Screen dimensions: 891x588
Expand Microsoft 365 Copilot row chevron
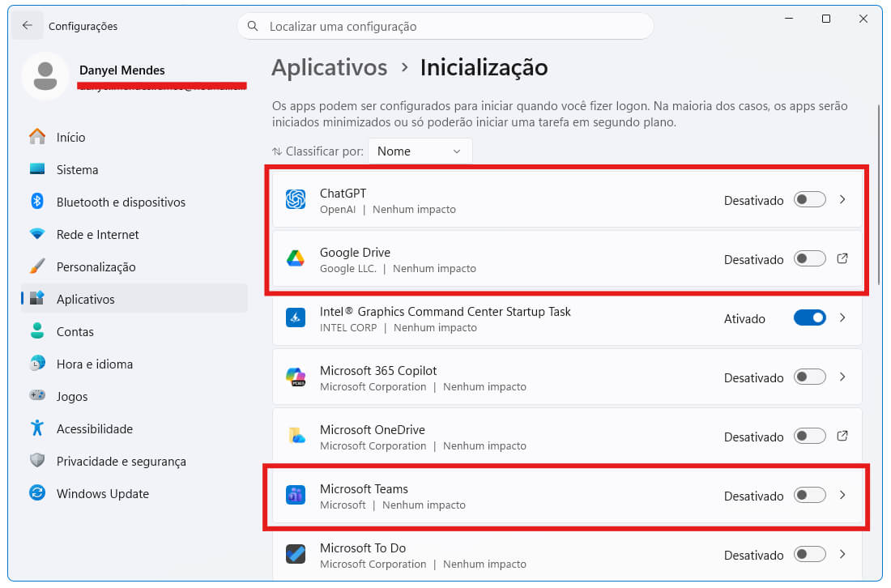(x=842, y=377)
